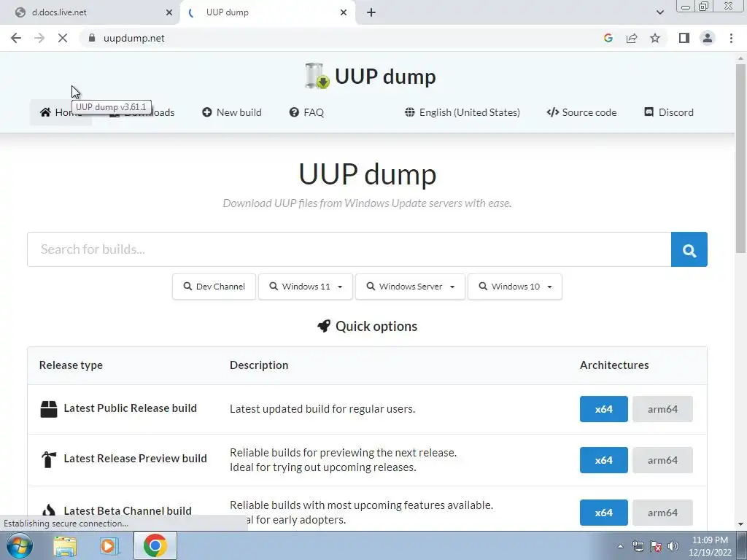This screenshot has height=560, width=747.
Task: Click the Release Preview fire extinguisher icon
Action: point(49,459)
